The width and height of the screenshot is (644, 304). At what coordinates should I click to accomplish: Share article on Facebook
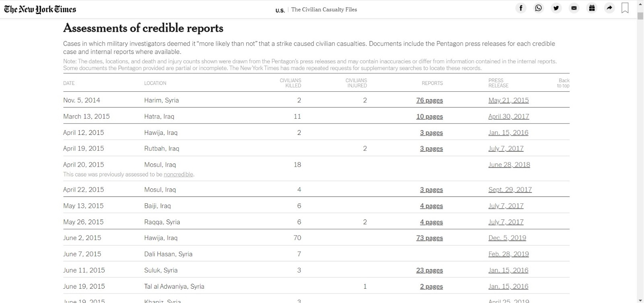[521, 8]
